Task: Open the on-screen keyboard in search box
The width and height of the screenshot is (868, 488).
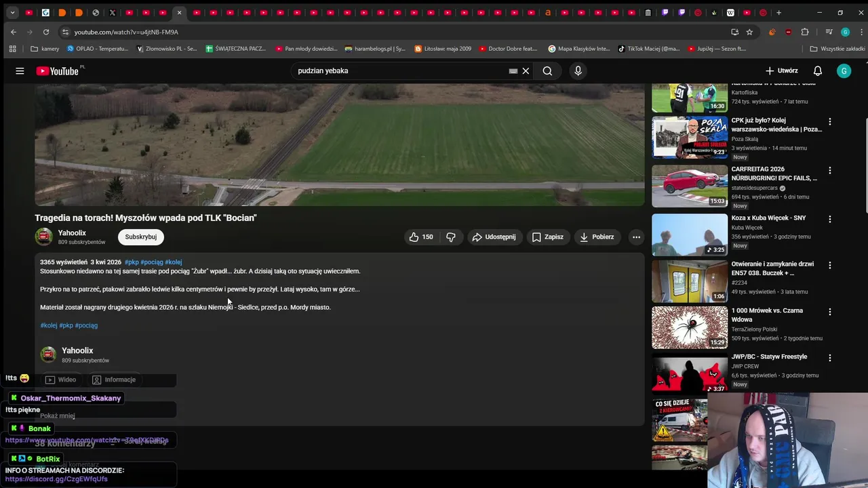Action: tap(513, 70)
